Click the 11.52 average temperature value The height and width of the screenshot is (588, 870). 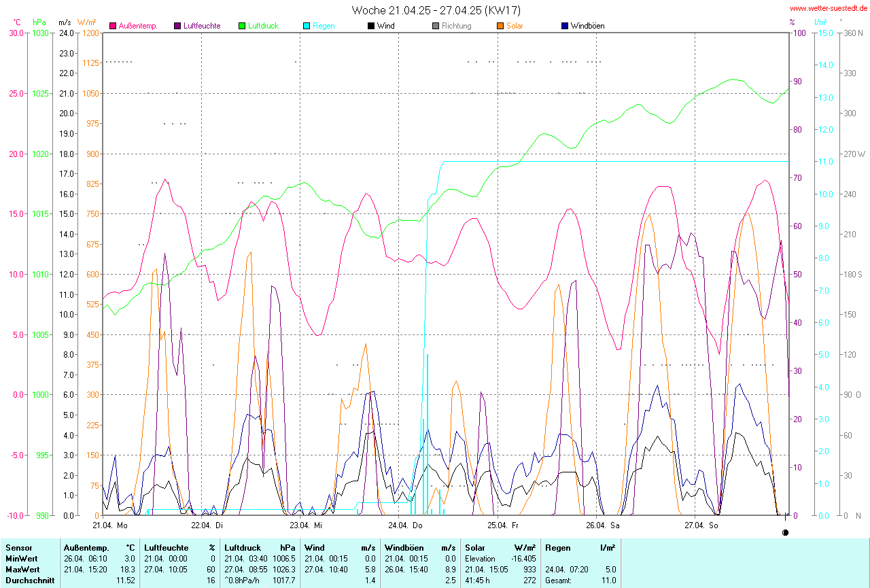pyautogui.click(x=126, y=581)
